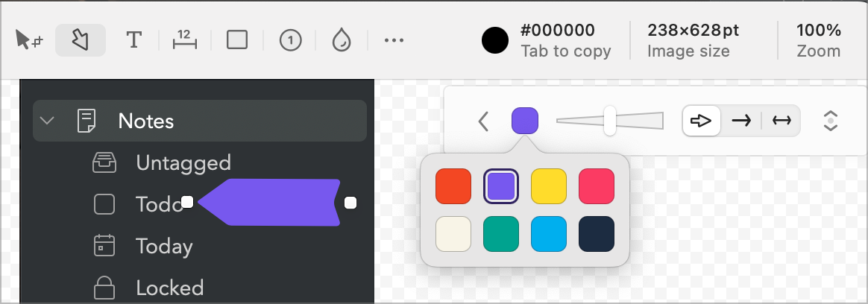The image size is (868, 304).
Task: Open more tools ellipsis menu
Action: point(394,40)
